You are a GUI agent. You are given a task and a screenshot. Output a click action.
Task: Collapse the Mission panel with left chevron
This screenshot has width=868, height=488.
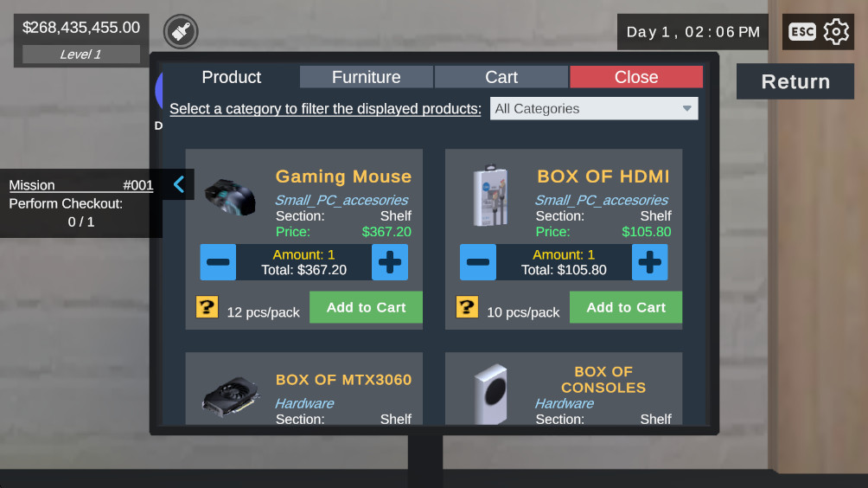(x=179, y=184)
